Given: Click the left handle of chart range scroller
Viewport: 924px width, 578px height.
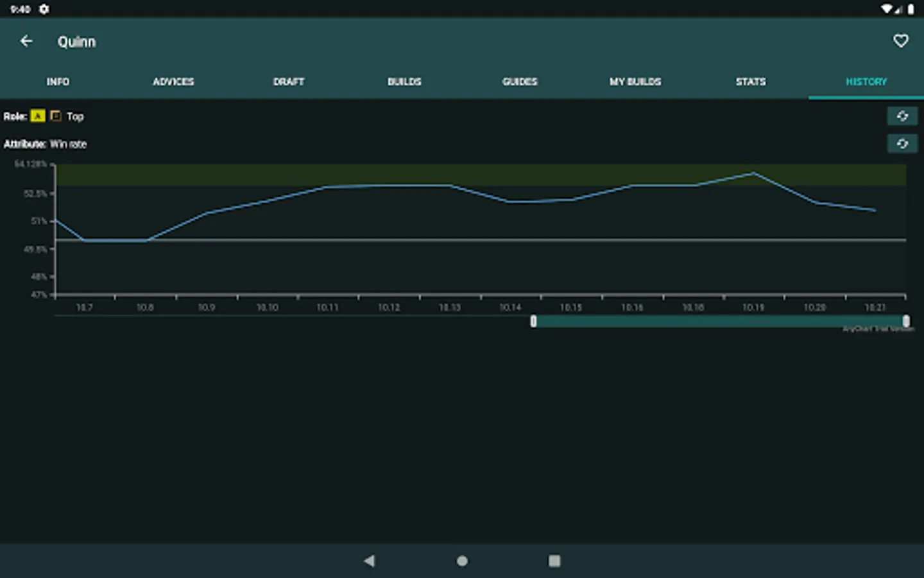Looking at the screenshot, I should click(x=533, y=321).
